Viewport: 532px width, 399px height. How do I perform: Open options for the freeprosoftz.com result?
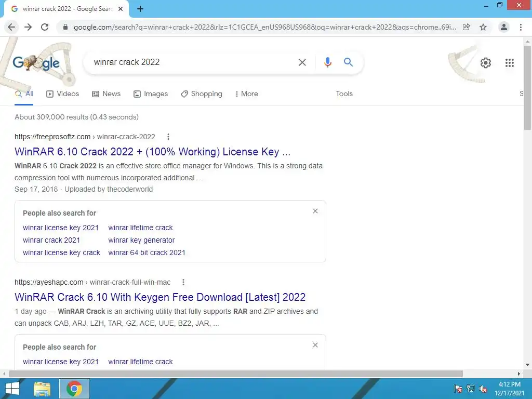(x=168, y=137)
